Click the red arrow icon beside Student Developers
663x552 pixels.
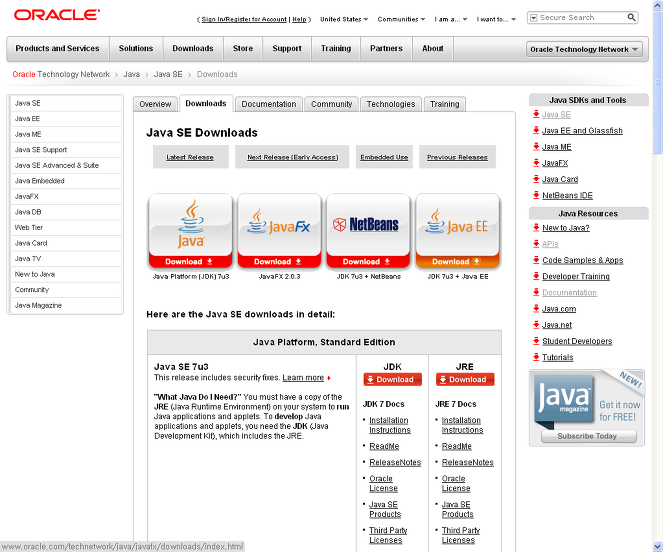[536, 341]
